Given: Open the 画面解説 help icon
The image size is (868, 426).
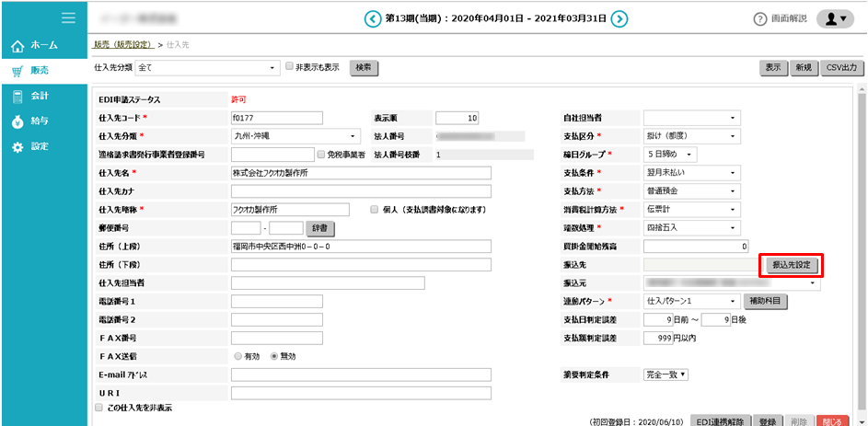Looking at the screenshot, I should (760, 19).
